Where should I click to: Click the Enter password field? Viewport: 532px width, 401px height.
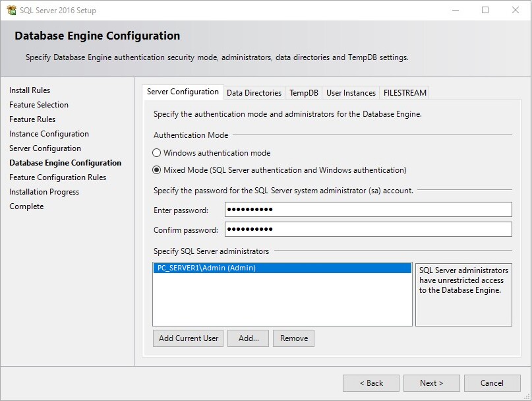click(x=368, y=210)
